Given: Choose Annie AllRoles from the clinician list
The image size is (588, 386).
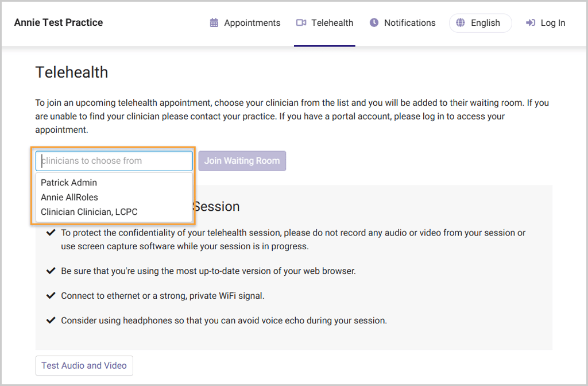Looking at the screenshot, I should pyautogui.click(x=69, y=197).
